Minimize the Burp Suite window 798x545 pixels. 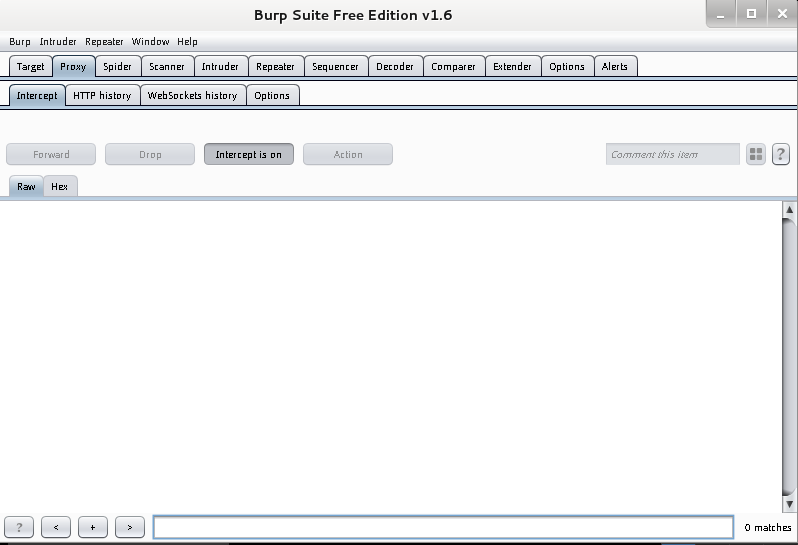(721, 14)
